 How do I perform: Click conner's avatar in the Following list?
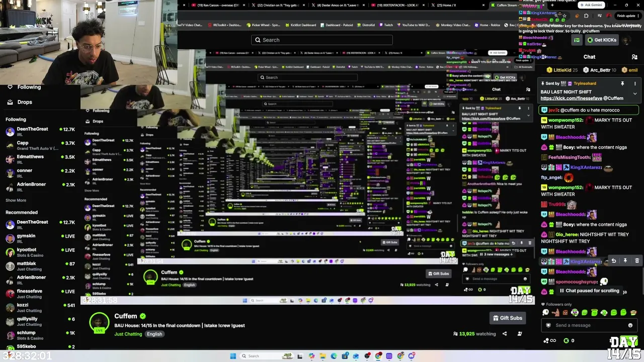coord(10,173)
